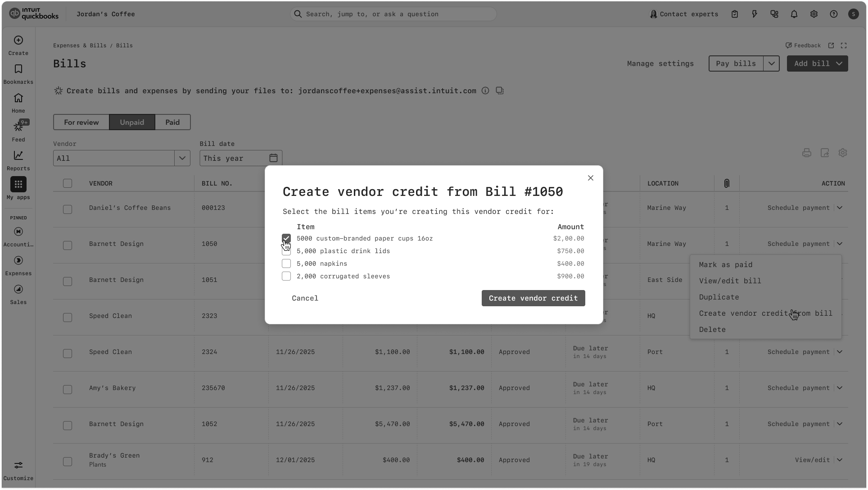Open the Add bill dropdown

(x=817, y=64)
